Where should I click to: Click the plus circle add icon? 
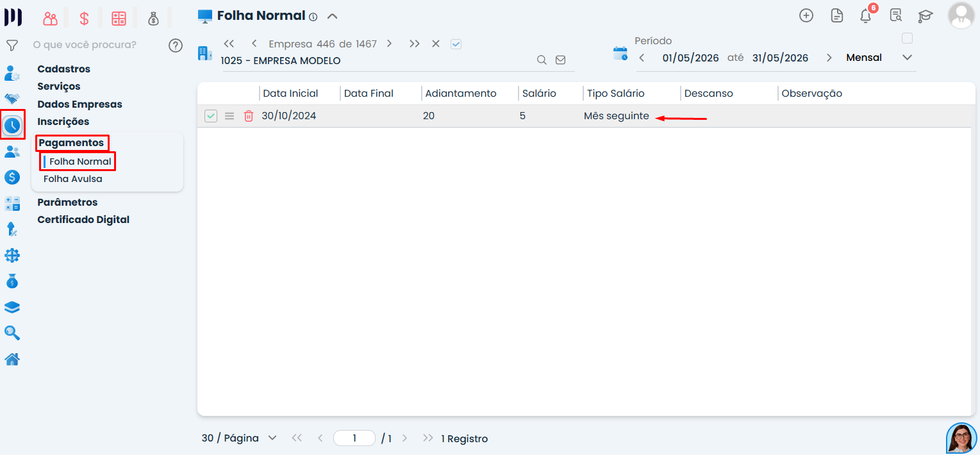point(806,16)
